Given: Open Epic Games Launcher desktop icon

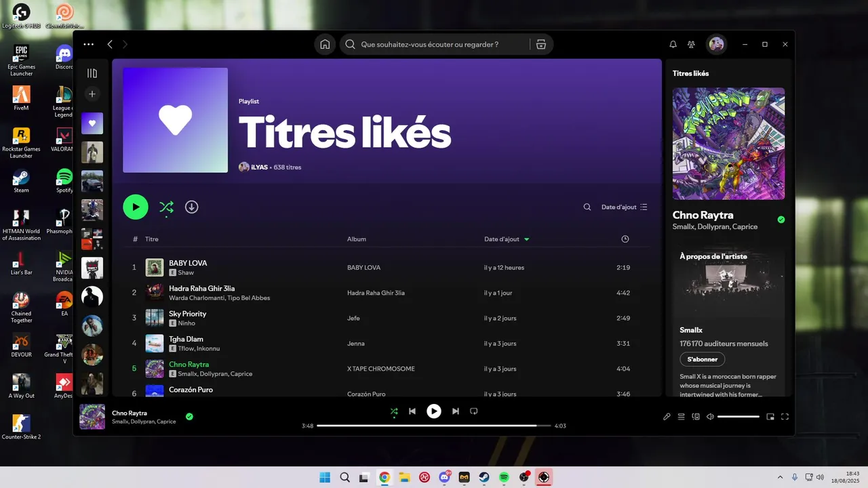Looking at the screenshot, I should pos(21,60).
